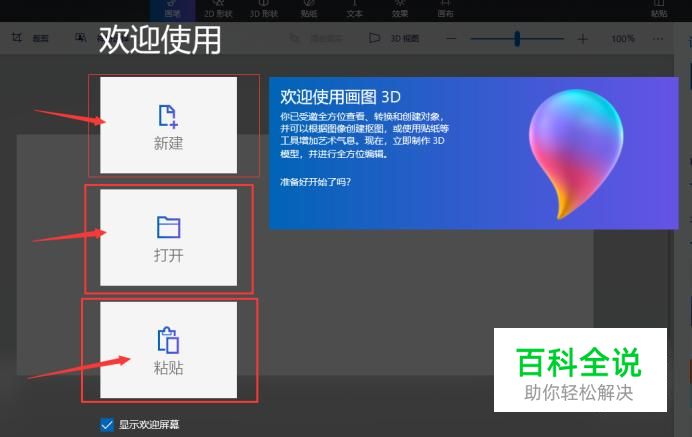This screenshot has height=437, width=692.
Task: Switch to the 画笔 brushes tab
Action: click(x=173, y=10)
